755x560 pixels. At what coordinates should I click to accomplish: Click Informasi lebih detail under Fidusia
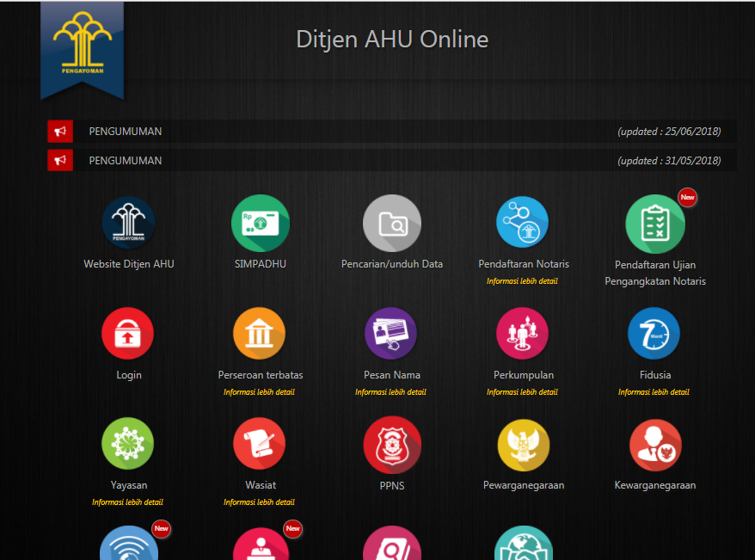pyautogui.click(x=654, y=392)
